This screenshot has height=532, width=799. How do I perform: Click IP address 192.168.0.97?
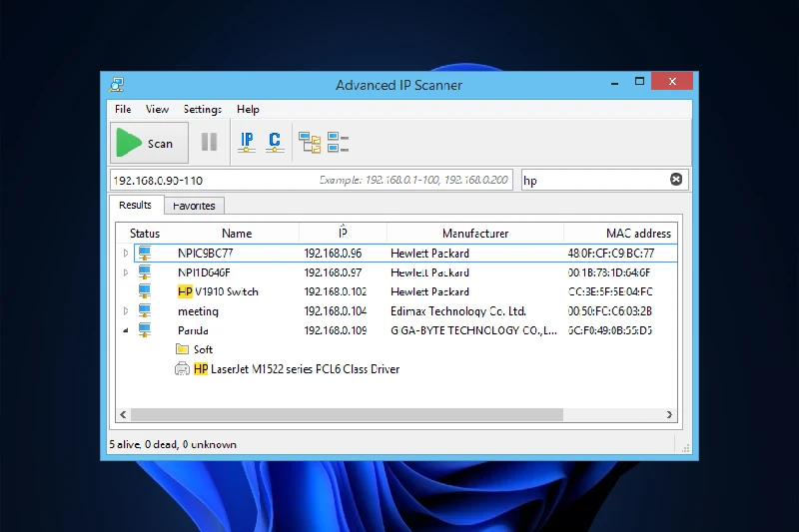334,272
